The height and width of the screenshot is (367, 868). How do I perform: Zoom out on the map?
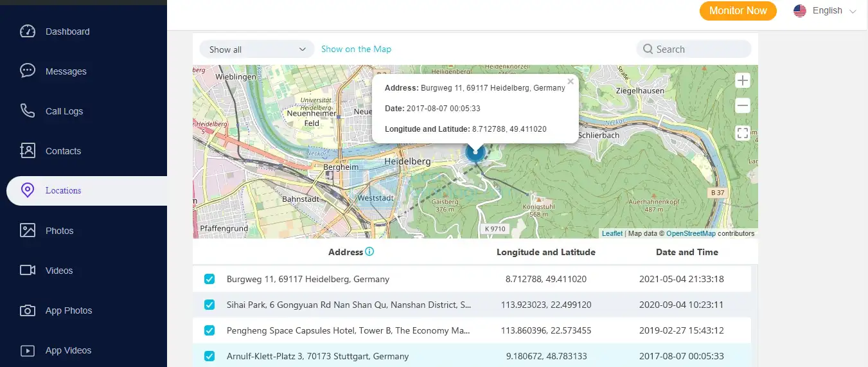click(x=743, y=105)
